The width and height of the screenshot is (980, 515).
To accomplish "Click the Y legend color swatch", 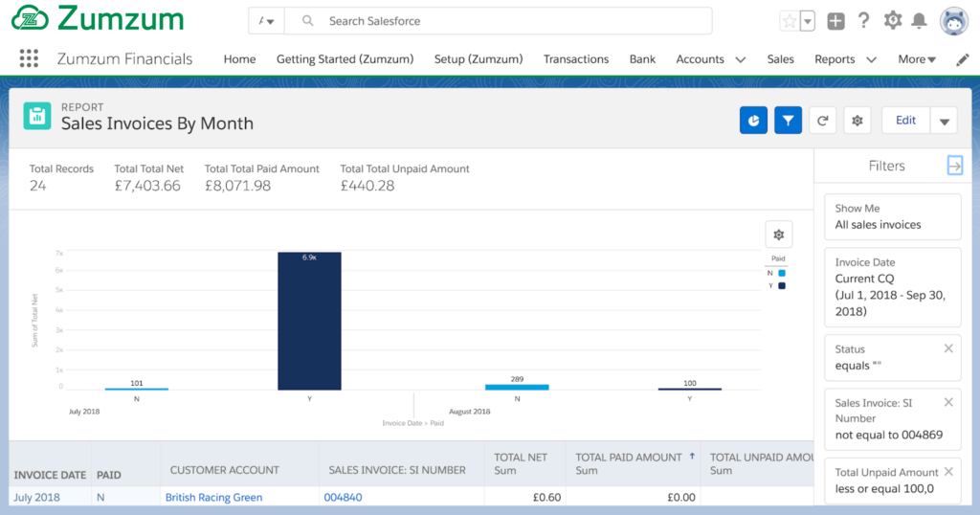I will point(782,285).
